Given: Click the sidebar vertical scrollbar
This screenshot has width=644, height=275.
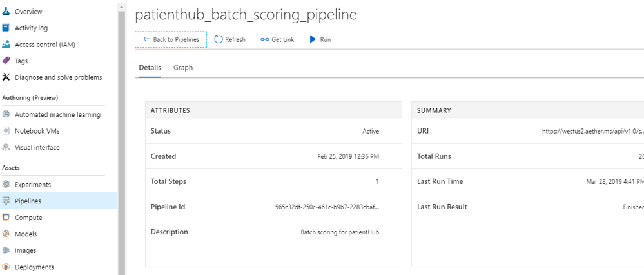Looking at the screenshot, I should tap(121, 129).
